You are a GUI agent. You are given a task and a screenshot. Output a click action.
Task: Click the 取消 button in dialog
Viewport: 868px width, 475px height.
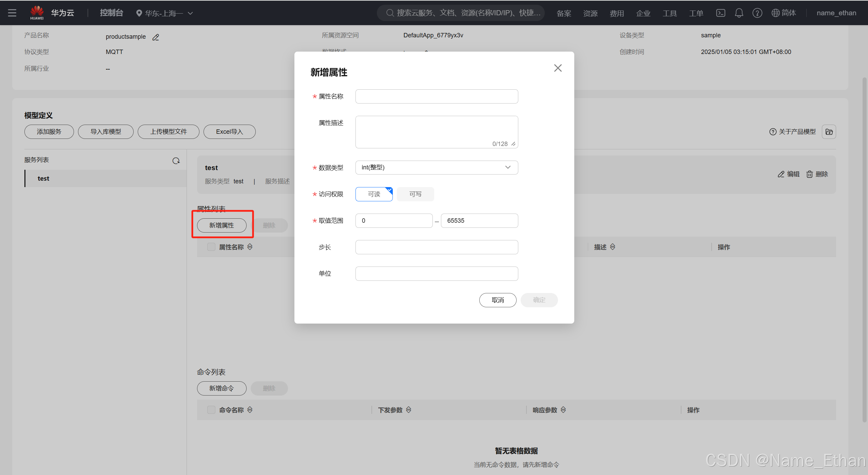[x=498, y=300]
